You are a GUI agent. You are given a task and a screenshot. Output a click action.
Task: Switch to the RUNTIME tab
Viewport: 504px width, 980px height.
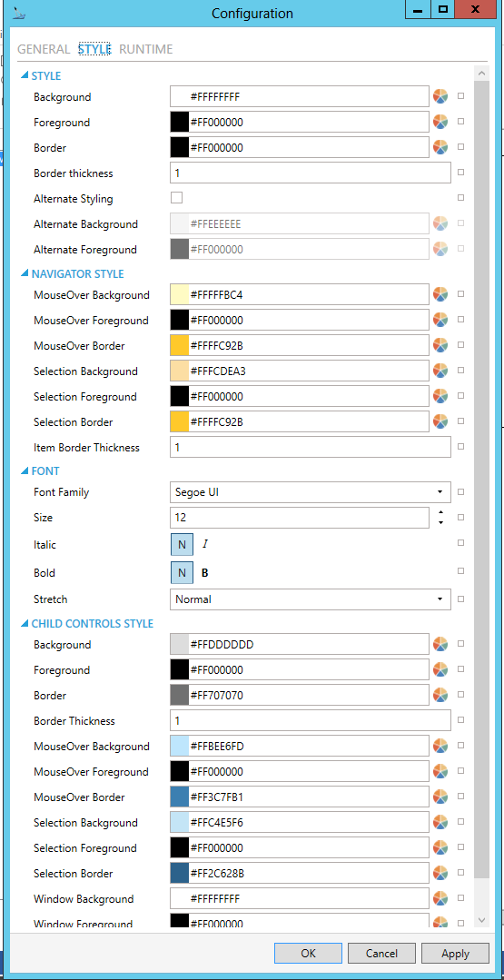[146, 49]
